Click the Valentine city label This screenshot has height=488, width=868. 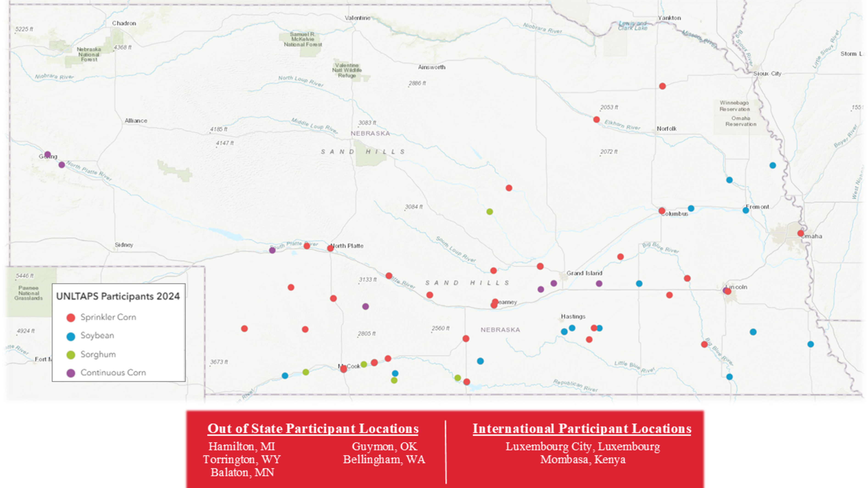pyautogui.click(x=357, y=18)
